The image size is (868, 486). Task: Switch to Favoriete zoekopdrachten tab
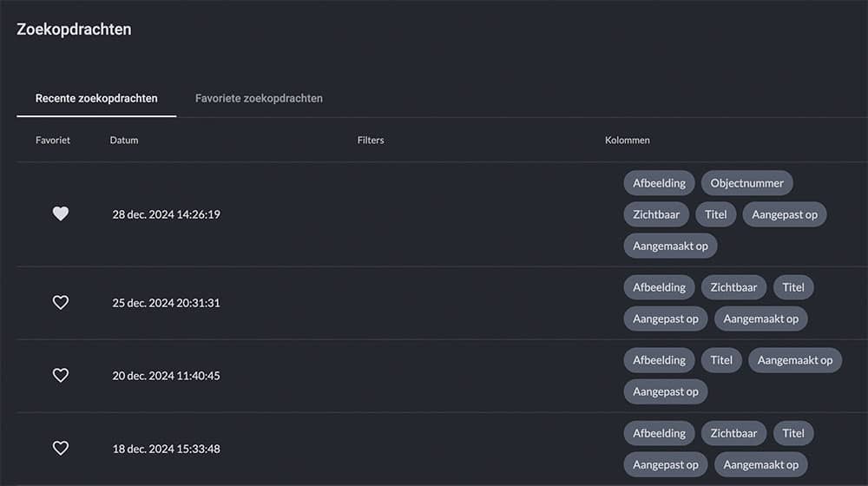(x=259, y=98)
